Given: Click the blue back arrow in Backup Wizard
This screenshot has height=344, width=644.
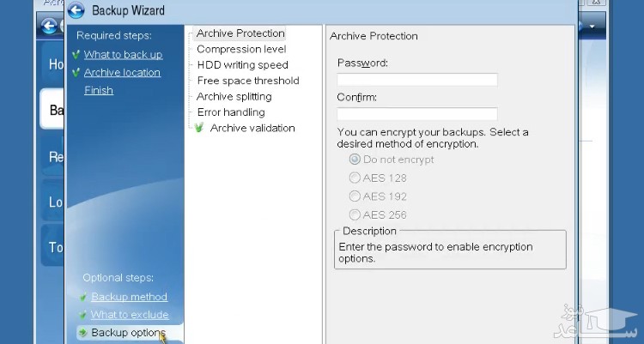Looking at the screenshot, I should pyautogui.click(x=76, y=11).
